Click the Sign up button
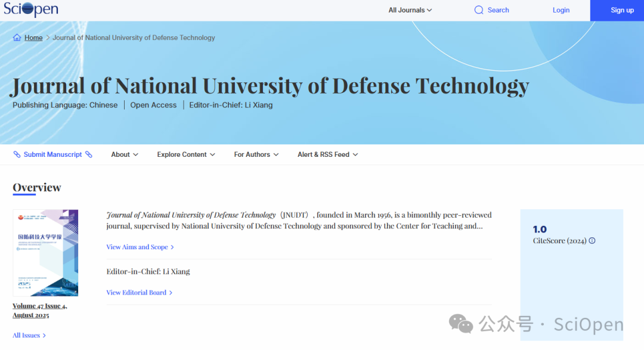 (617, 10)
